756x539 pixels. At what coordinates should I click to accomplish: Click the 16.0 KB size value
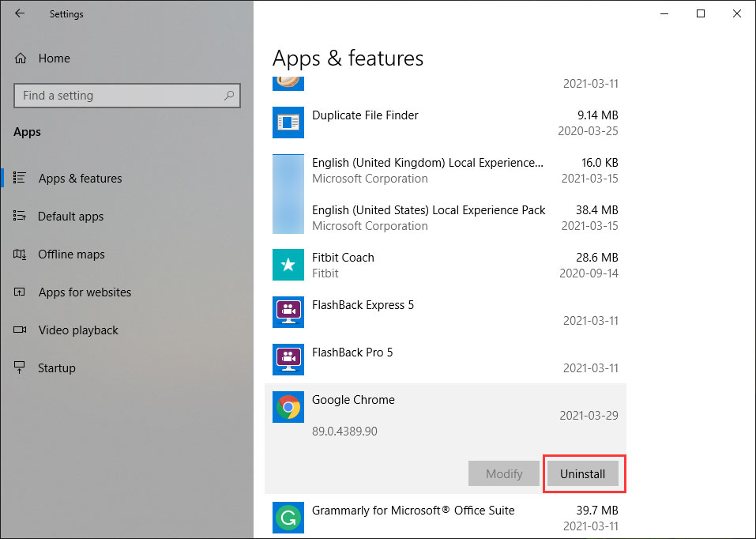[x=600, y=163]
